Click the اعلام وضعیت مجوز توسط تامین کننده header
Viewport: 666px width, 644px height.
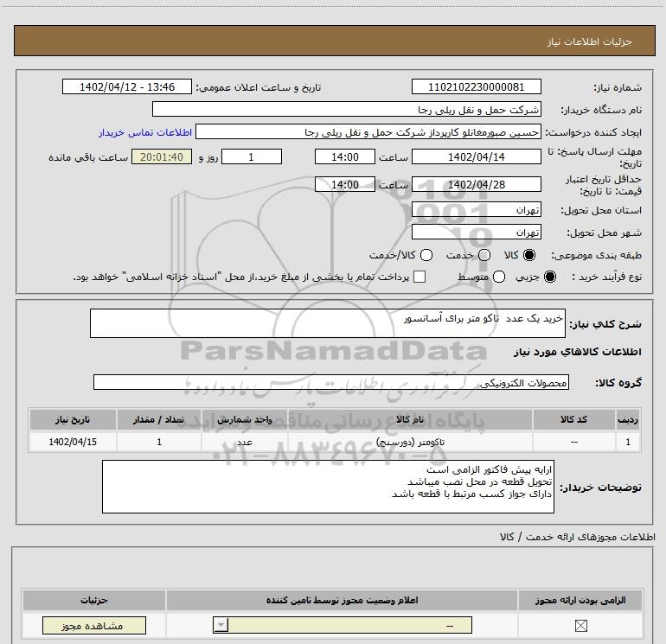point(342,600)
